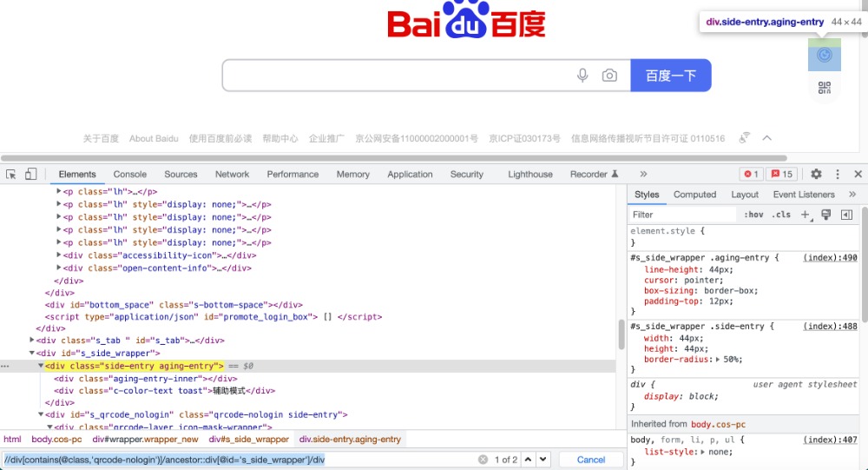This screenshot has width=868, height=470.
Task: Open the About Baidu footer link
Action: point(154,138)
